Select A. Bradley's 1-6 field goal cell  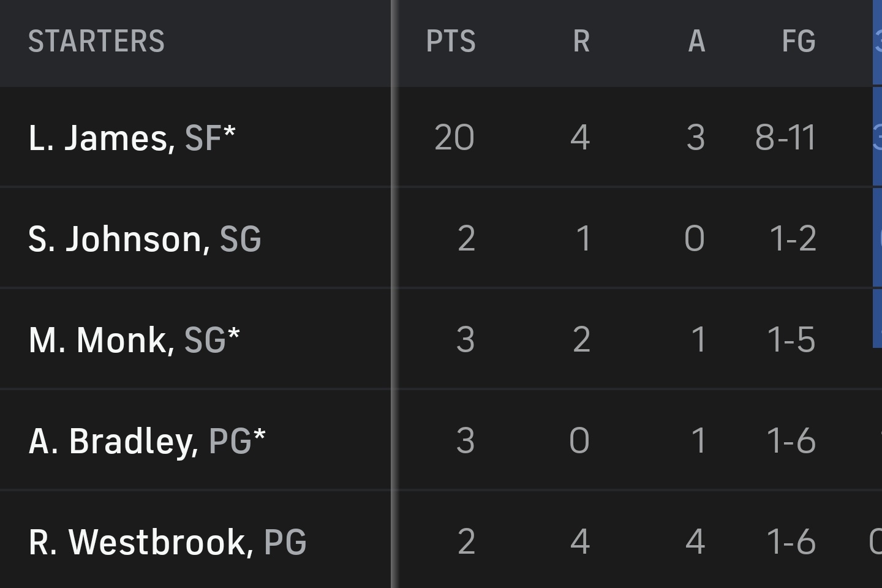click(x=791, y=440)
